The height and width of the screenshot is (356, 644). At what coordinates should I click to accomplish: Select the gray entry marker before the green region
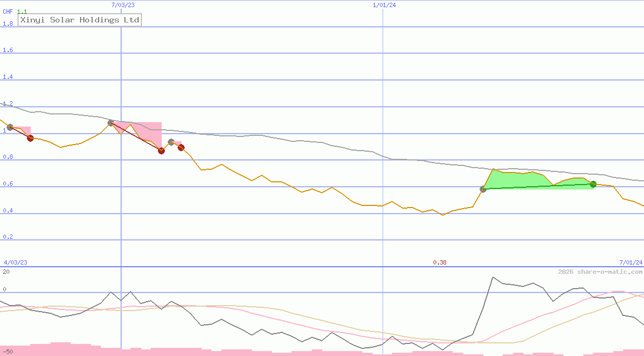[x=483, y=189]
